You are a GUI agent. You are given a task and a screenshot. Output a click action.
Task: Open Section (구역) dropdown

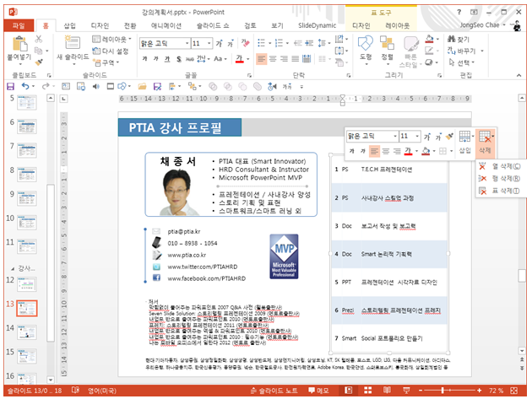(x=106, y=62)
